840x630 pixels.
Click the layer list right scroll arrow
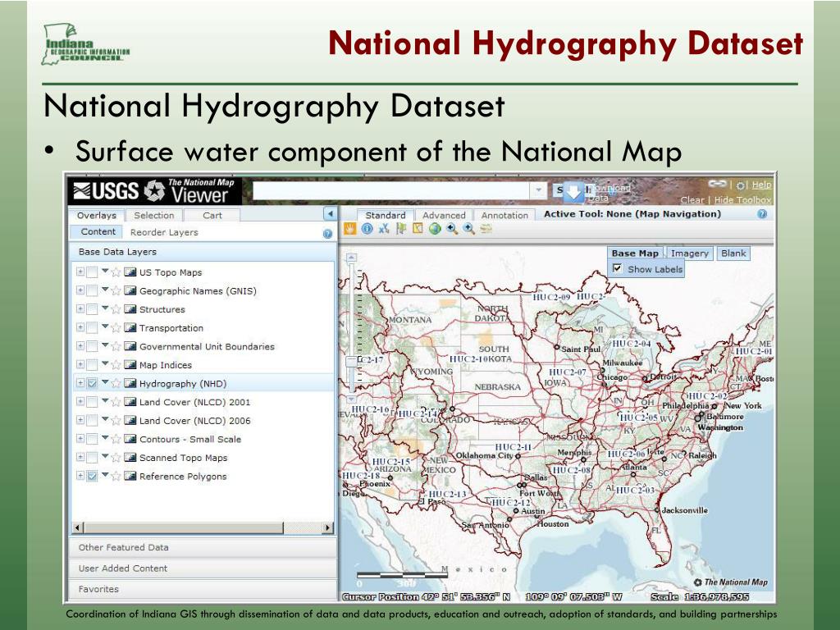(x=327, y=527)
